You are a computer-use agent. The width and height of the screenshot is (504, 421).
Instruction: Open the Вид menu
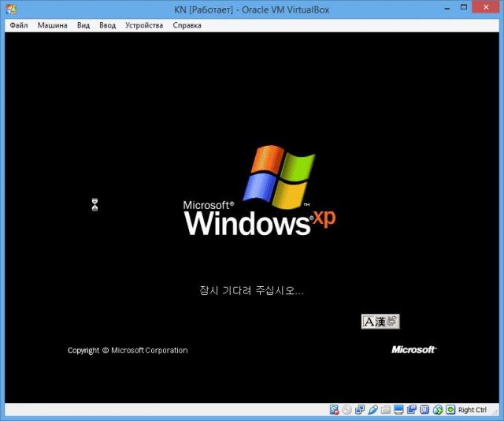(83, 25)
